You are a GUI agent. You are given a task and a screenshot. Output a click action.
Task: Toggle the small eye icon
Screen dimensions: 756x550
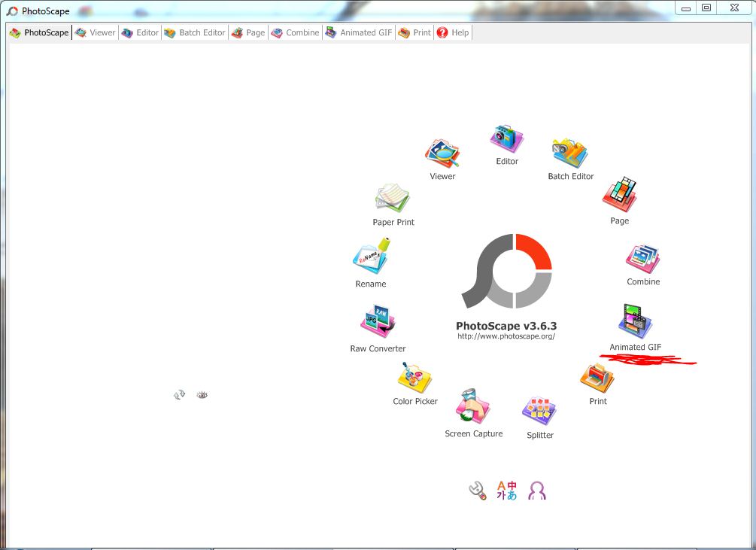point(202,395)
